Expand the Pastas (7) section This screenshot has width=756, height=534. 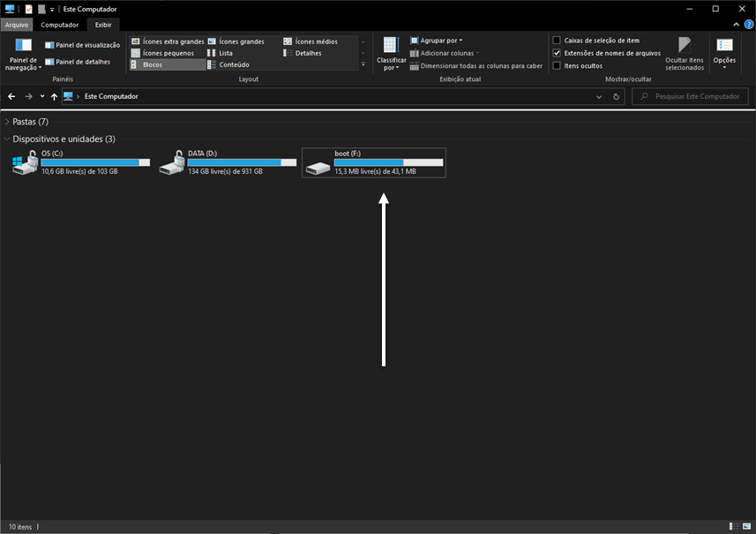[x=8, y=122]
